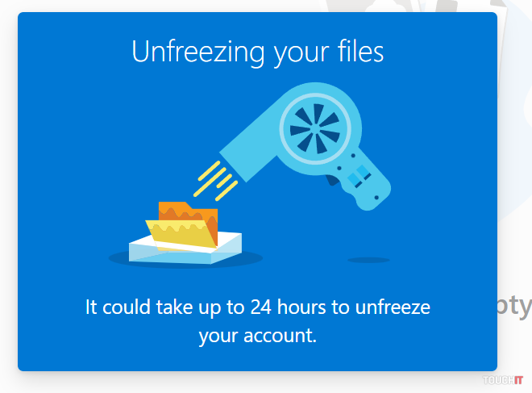The image size is (532, 393).
Task: Click the "your account." text line
Action: (257, 334)
